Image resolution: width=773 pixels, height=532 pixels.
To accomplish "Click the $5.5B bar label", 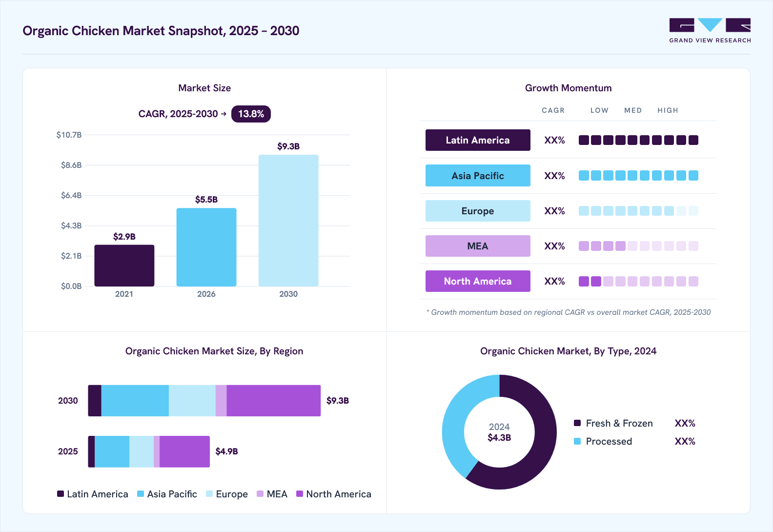I will pyautogui.click(x=206, y=200).
